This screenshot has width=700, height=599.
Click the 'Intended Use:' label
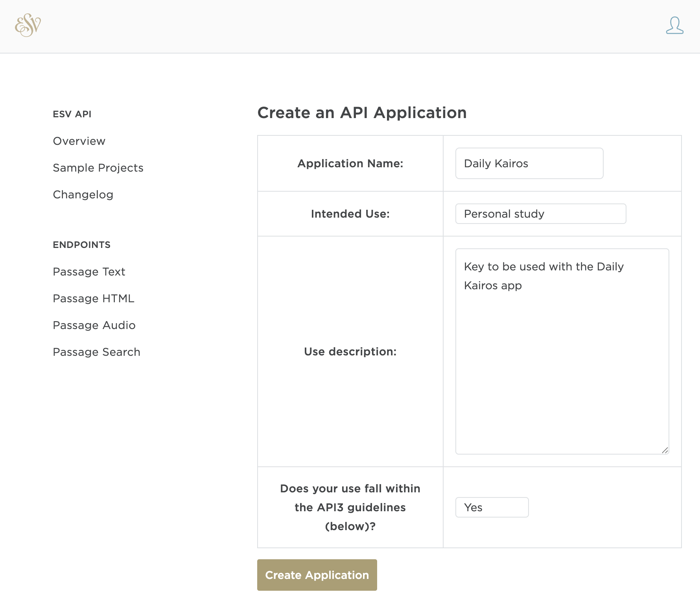(350, 214)
